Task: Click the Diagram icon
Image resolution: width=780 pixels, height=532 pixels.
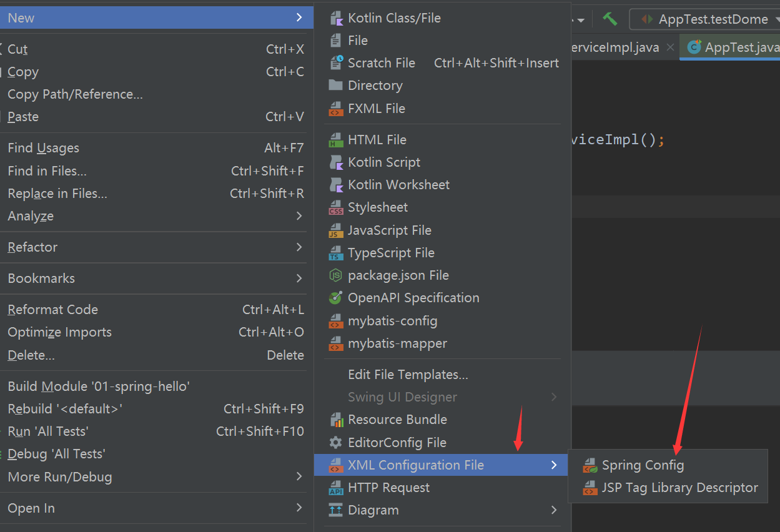Action: click(x=336, y=510)
